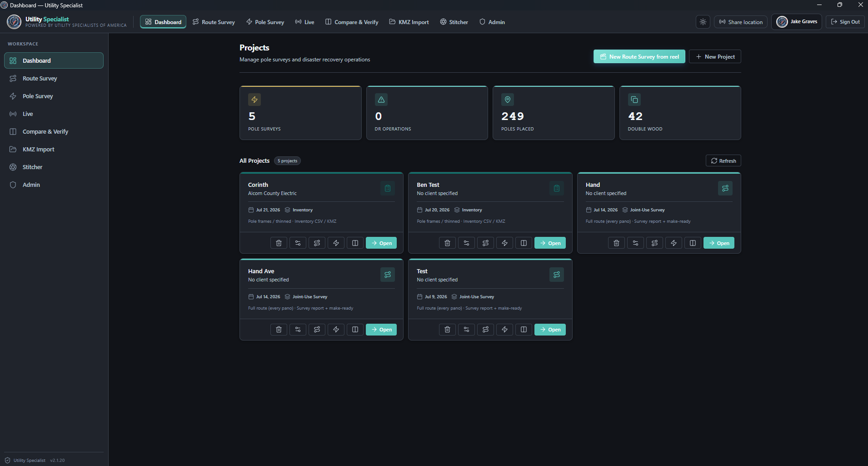Select KMZ Import in the sidebar
868x466 pixels.
click(54, 149)
